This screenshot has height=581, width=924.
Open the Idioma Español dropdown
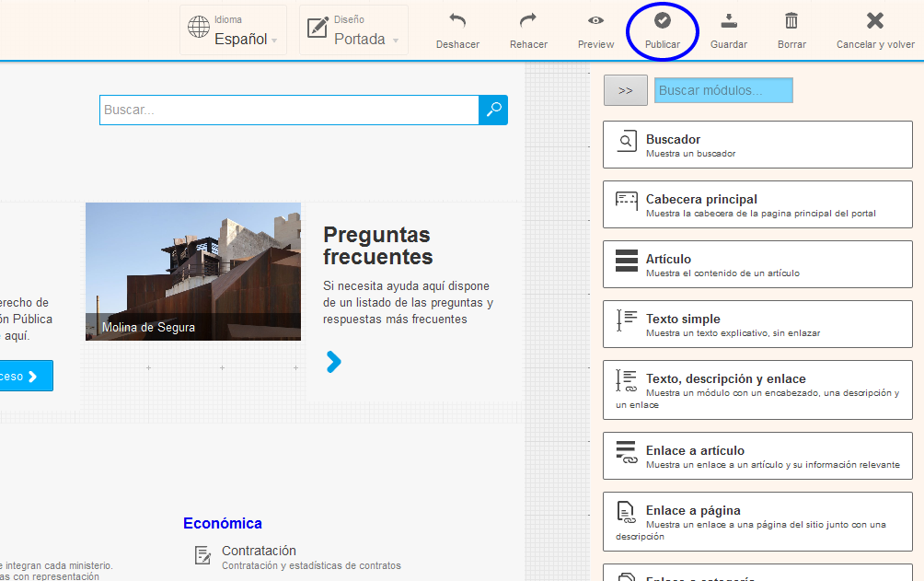[x=233, y=30]
